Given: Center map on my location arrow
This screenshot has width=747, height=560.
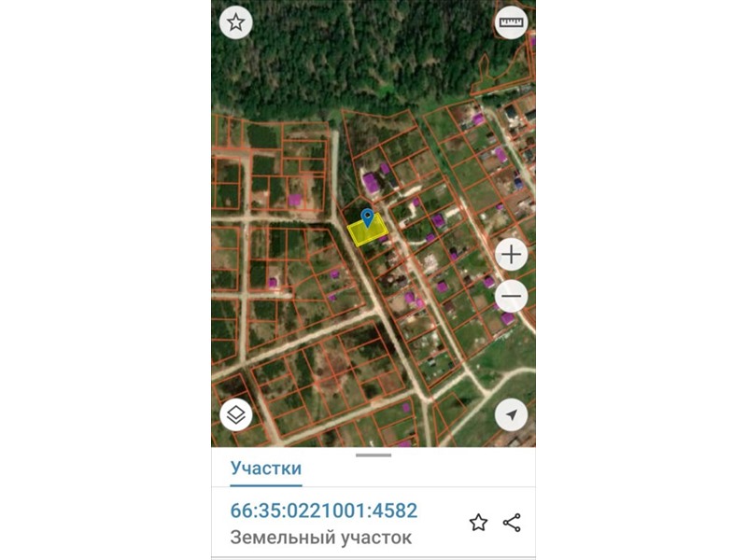Looking at the screenshot, I should click(511, 414).
